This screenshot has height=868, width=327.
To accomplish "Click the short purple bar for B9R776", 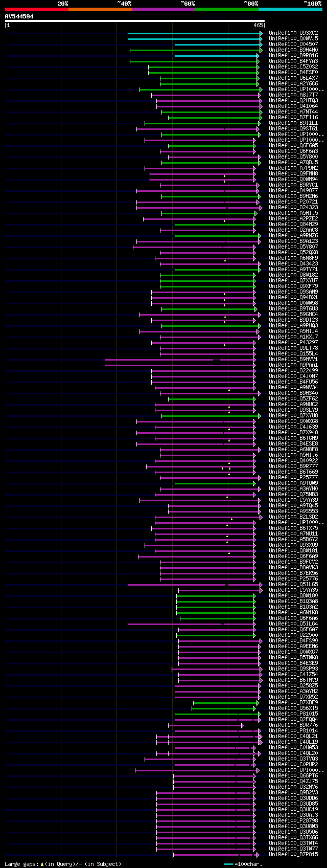I will click(x=206, y=725).
